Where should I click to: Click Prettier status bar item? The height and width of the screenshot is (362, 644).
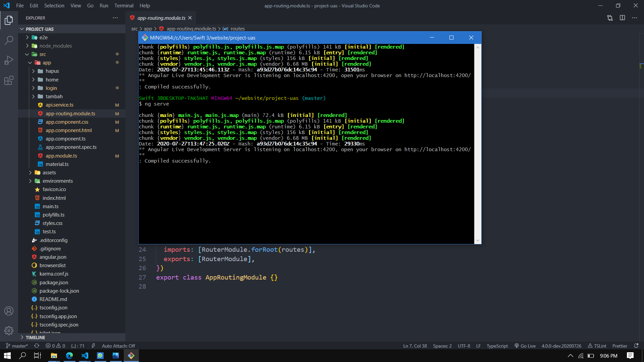(620, 346)
